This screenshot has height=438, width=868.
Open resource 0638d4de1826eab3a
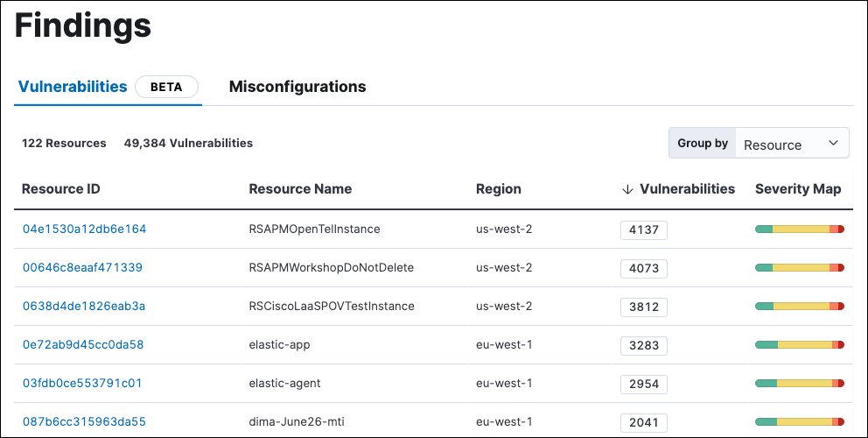(84, 306)
